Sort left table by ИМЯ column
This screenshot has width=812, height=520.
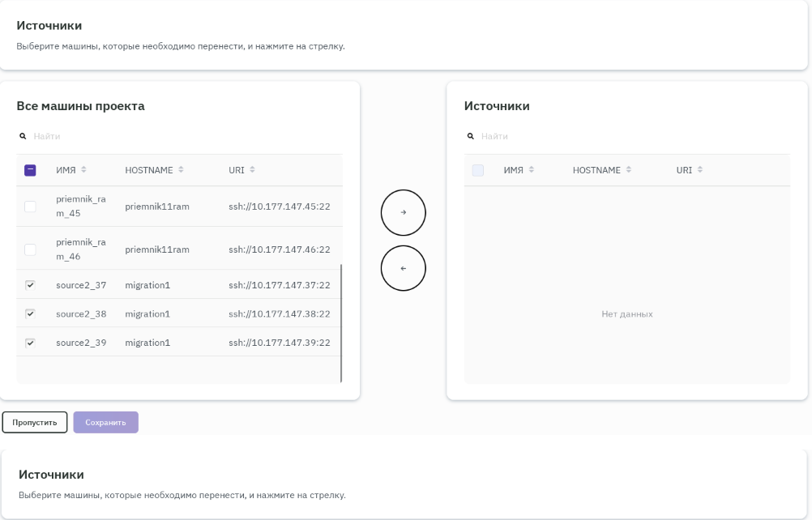(83, 170)
